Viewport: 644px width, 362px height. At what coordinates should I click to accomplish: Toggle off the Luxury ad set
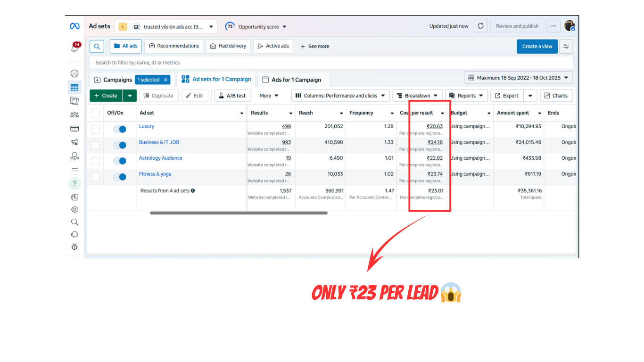120,129
